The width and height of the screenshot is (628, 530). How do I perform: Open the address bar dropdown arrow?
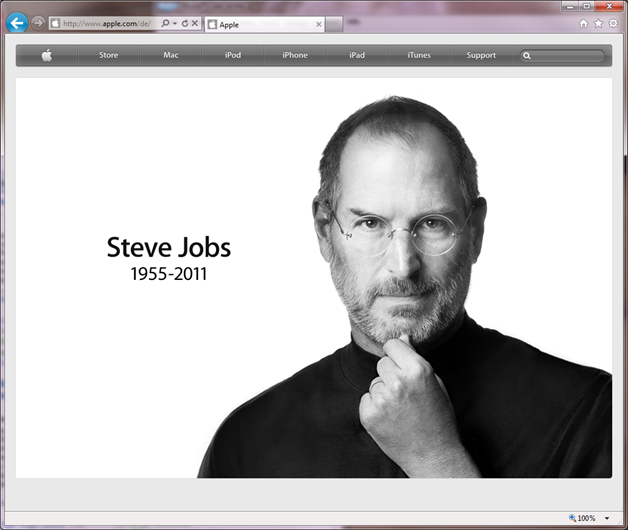[x=175, y=24]
